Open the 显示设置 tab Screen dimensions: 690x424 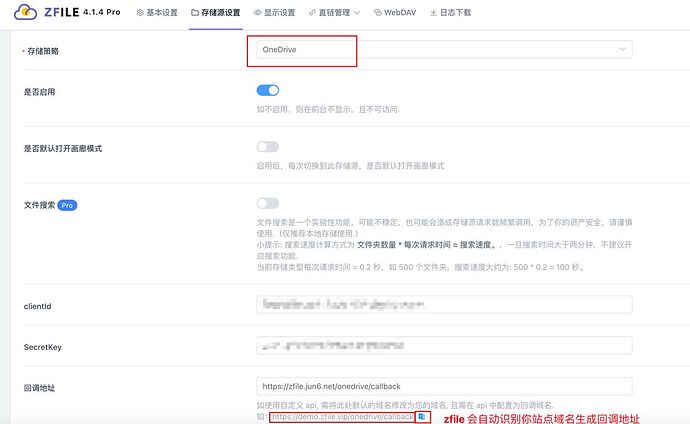tap(275, 13)
